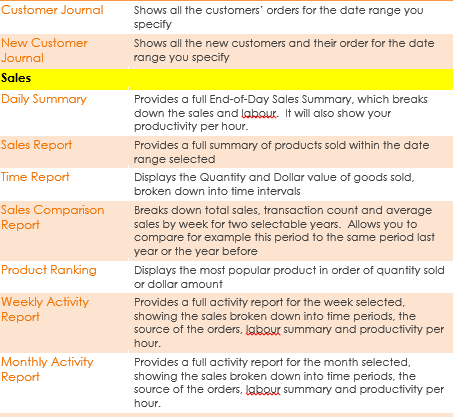This screenshot has height=417, width=453.
Task: Select the Product Ranking title
Action: [49, 270]
